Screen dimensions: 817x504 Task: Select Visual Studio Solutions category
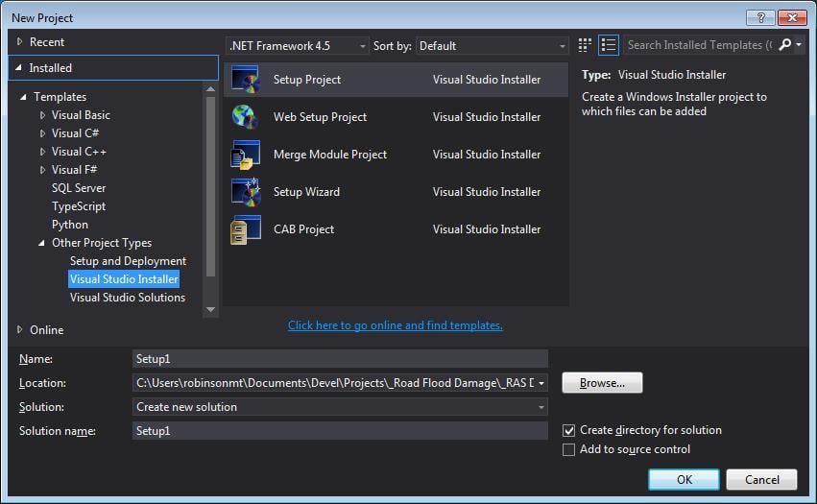[x=128, y=298]
